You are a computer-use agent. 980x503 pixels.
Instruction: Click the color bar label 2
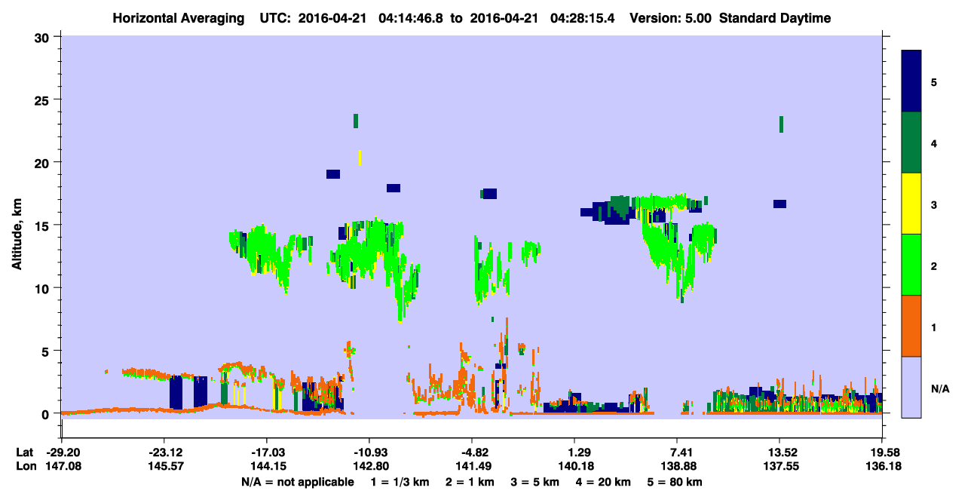(935, 265)
